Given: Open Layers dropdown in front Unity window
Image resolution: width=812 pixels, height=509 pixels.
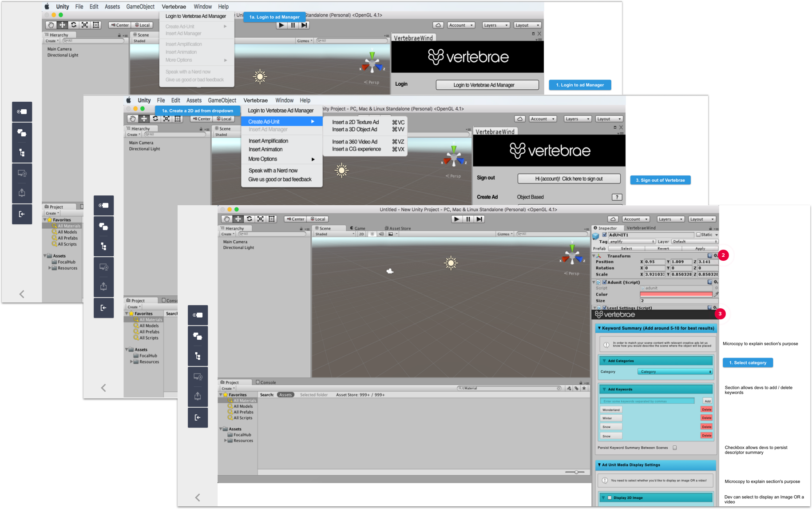Looking at the screenshot, I should tap(670, 219).
